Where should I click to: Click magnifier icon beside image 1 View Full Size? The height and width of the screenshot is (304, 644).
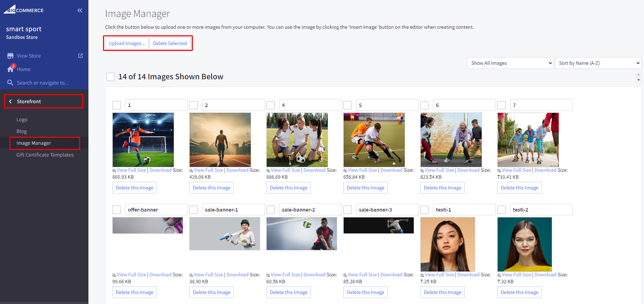pos(114,170)
